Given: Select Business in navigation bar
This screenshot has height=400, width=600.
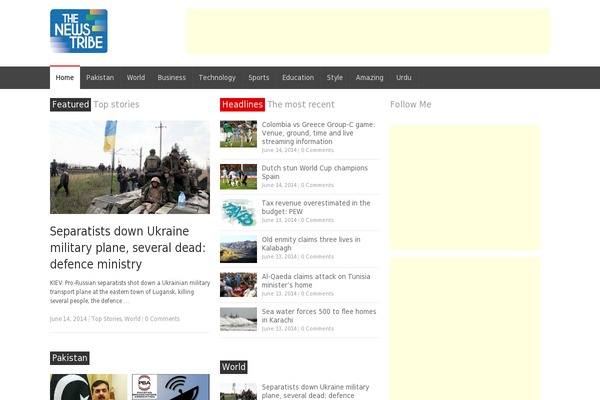Looking at the screenshot, I should tap(171, 78).
